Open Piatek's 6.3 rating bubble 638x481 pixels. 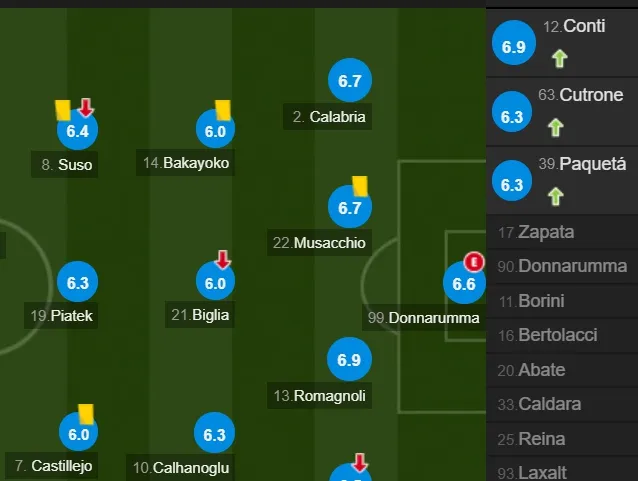point(77,282)
